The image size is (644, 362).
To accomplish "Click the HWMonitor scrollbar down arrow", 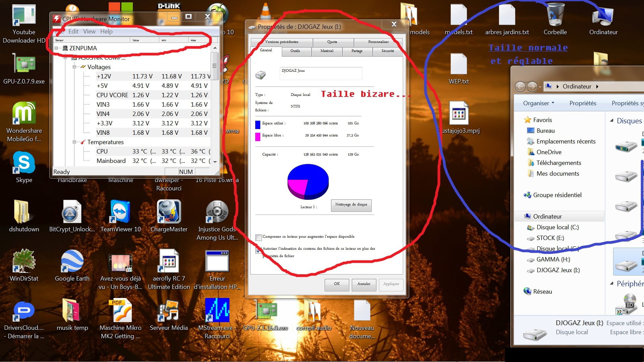I will 215,162.
